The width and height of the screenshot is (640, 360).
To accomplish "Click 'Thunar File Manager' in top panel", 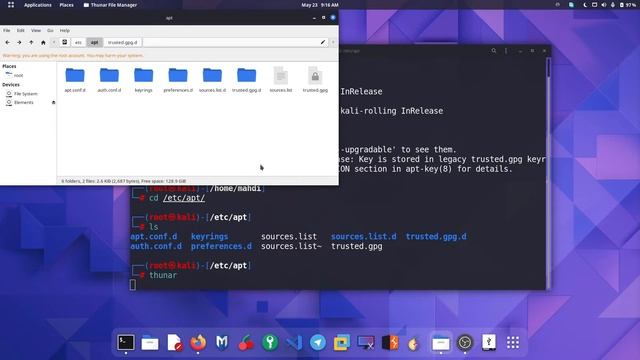I will [110, 5].
